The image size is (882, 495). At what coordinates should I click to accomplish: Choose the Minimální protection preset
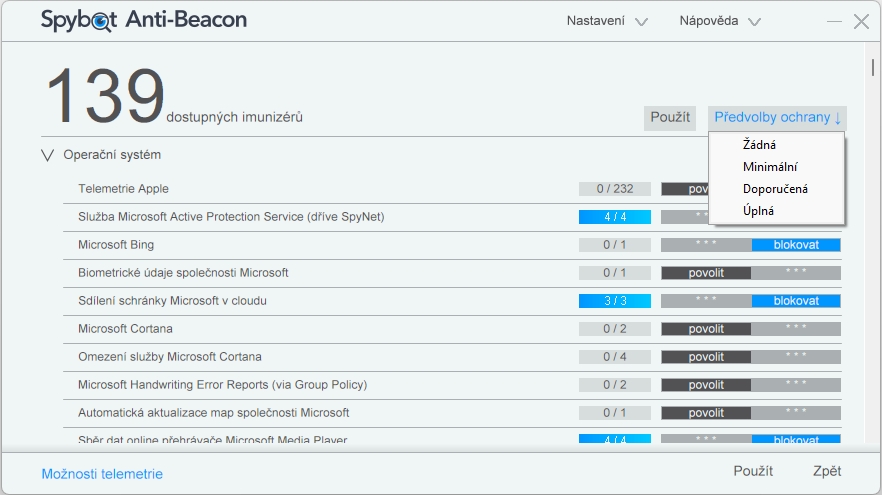[x=769, y=167]
